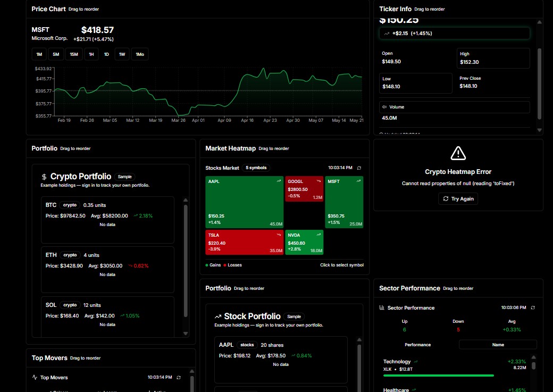Click the Sample badge on Stock Portfolio
The image size is (553, 392).
(294, 316)
